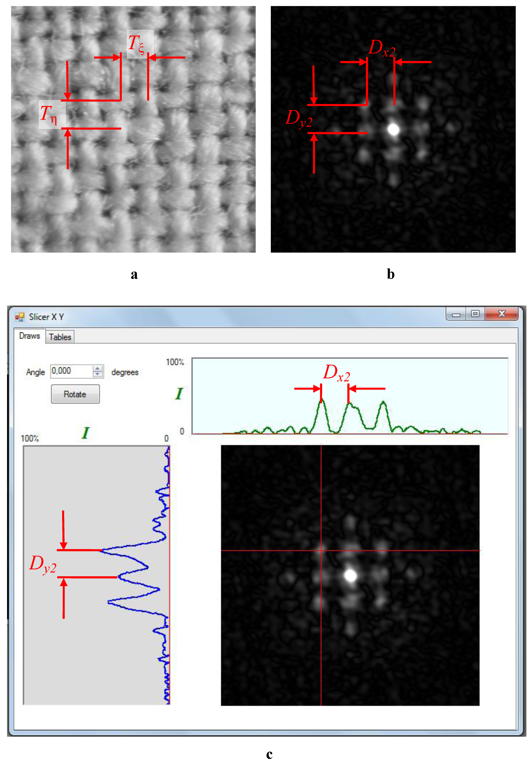
Task: Increase angle with the up spinner arrow
Action: coord(98,368)
